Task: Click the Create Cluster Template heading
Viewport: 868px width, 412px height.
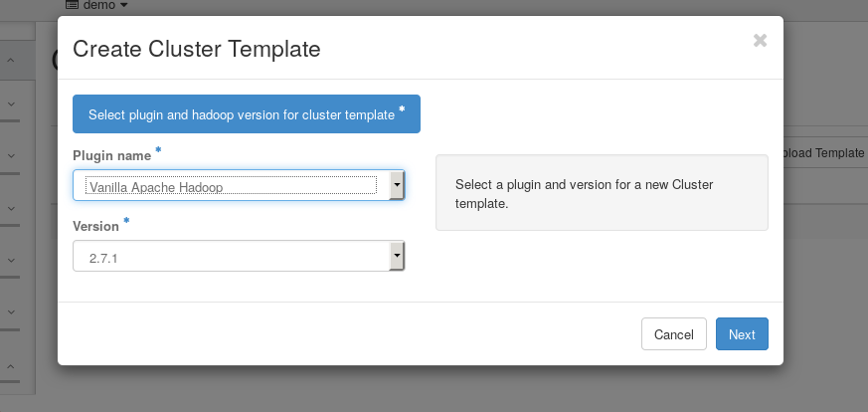Action: click(x=197, y=49)
